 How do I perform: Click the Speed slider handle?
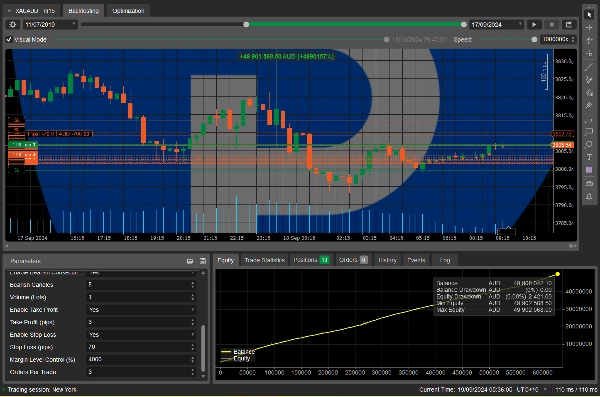pyautogui.click(x=535, y=39)
